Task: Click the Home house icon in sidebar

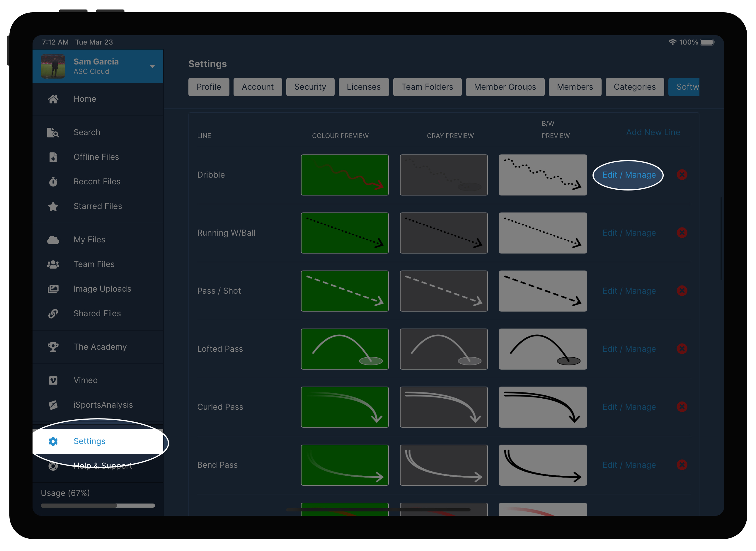Action: tap(53, 99)
